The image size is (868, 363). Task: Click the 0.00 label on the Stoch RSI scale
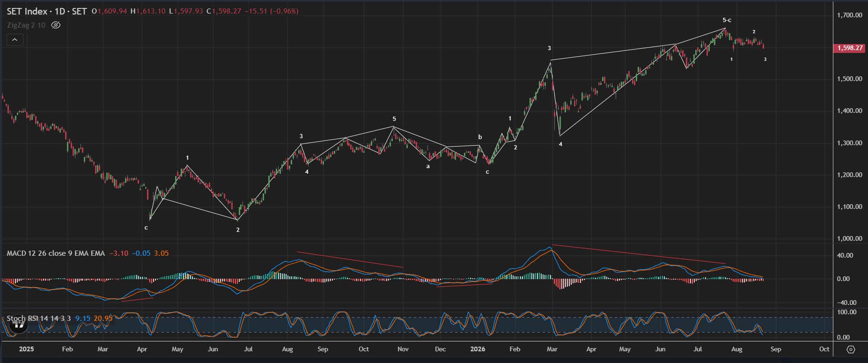pos(843,337)
